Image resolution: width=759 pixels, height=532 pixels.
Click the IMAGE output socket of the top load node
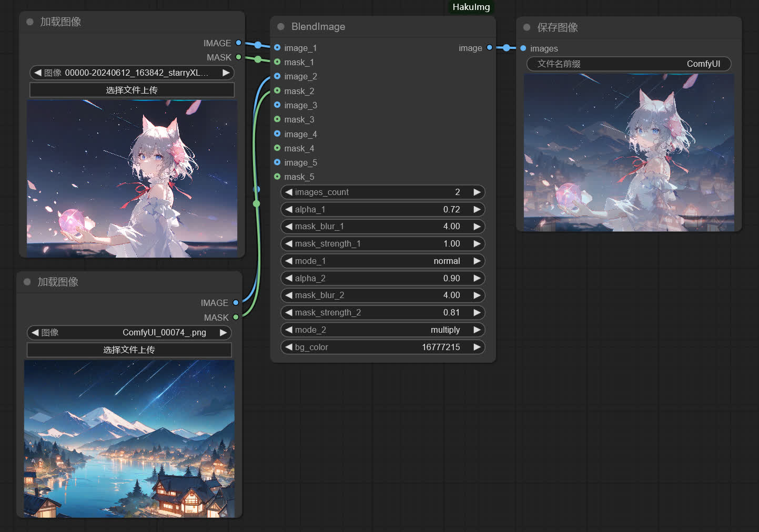click(239, 43)
